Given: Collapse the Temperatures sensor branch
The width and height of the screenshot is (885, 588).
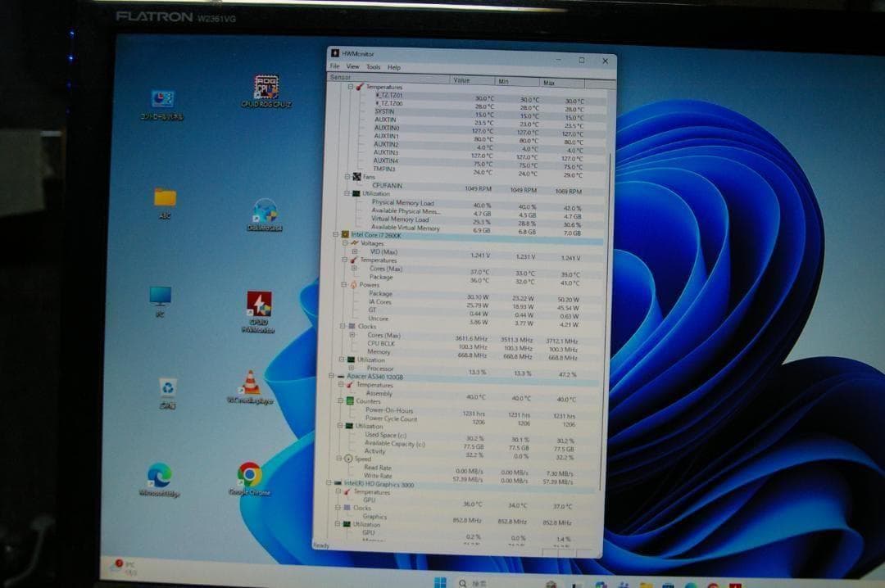Looking at the screenshot, I should tap(350, 87).
